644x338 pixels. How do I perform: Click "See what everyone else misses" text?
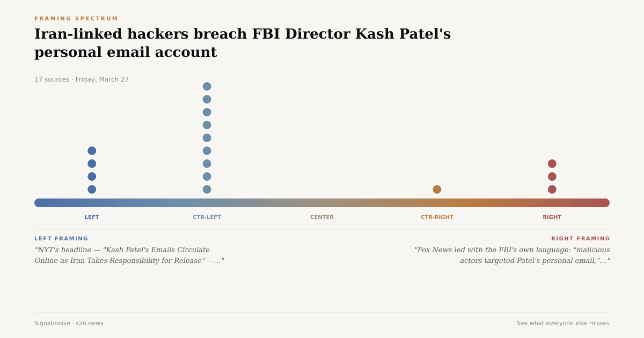pos(563,323)
